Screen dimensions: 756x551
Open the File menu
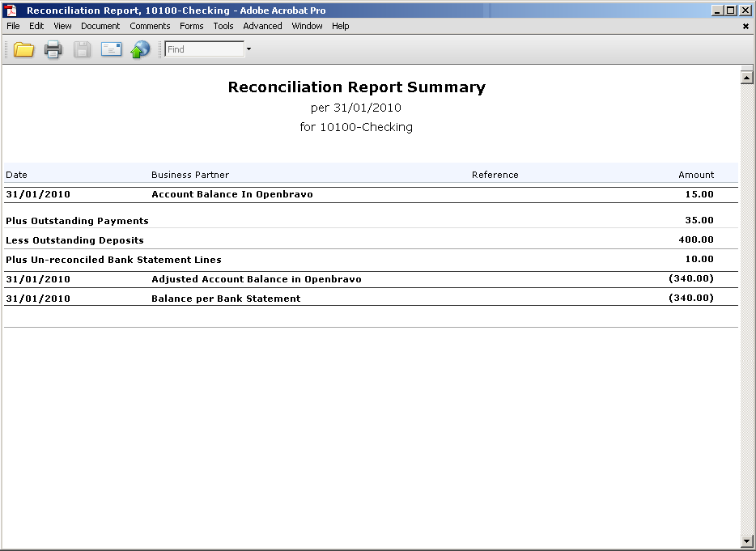[x=13, y=26]
